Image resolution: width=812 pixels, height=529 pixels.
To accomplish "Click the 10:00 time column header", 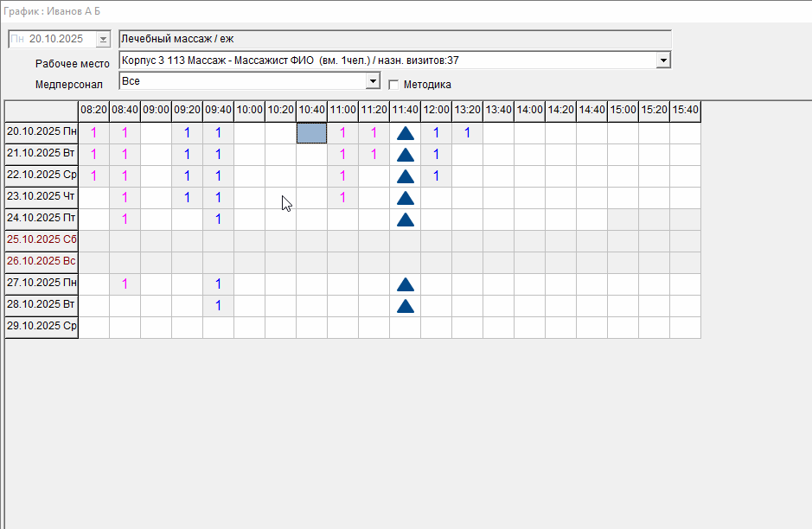I will coord(249,111).
